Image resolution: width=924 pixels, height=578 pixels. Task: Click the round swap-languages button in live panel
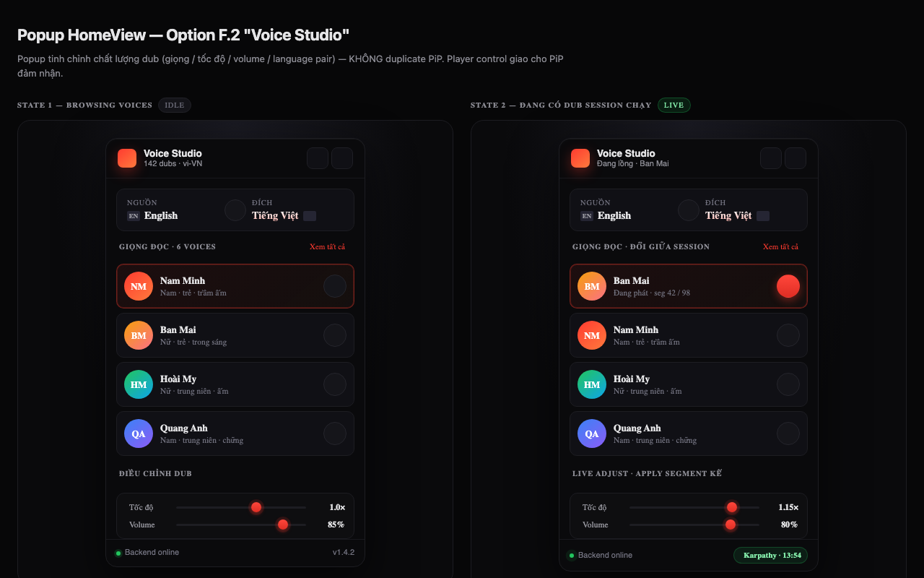(689, 210)
